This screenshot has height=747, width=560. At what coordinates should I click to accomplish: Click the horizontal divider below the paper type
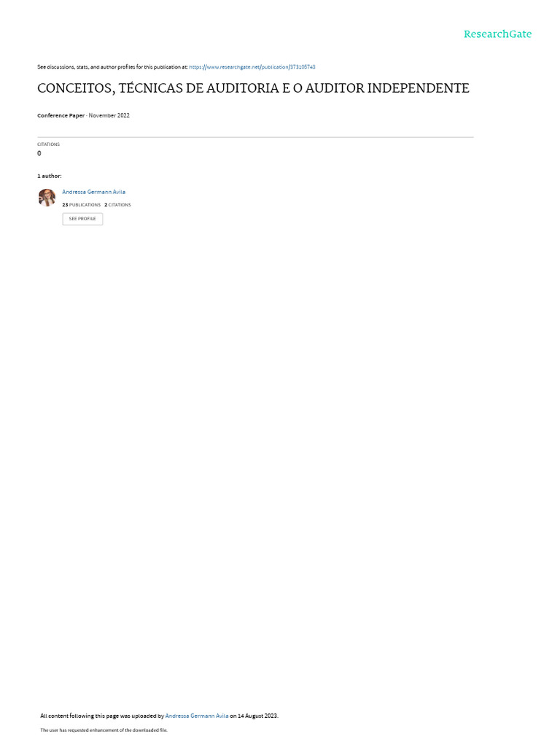tap(255, 137)
